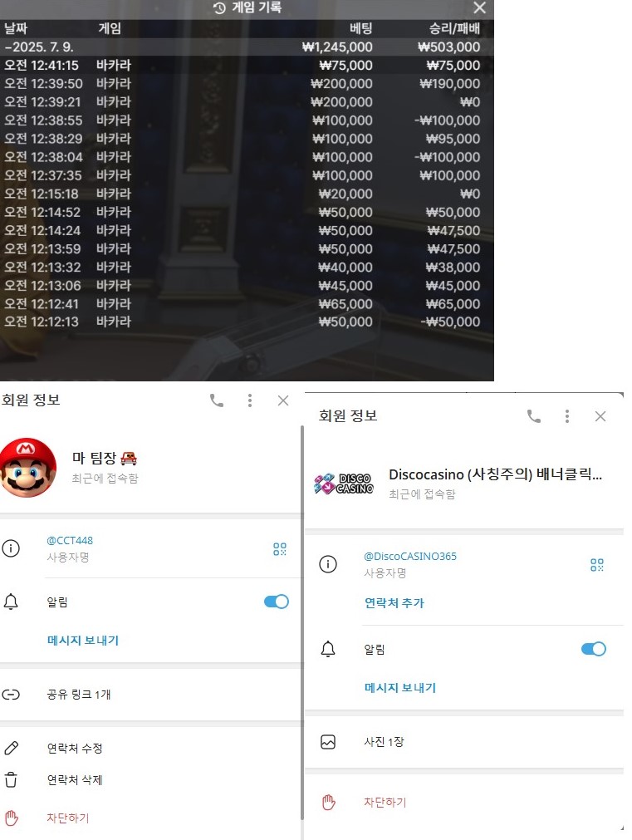Select the 오전 12:12:13 game record
The width and height of the screenshot is (632, 840).
click(x=247, y=322)
